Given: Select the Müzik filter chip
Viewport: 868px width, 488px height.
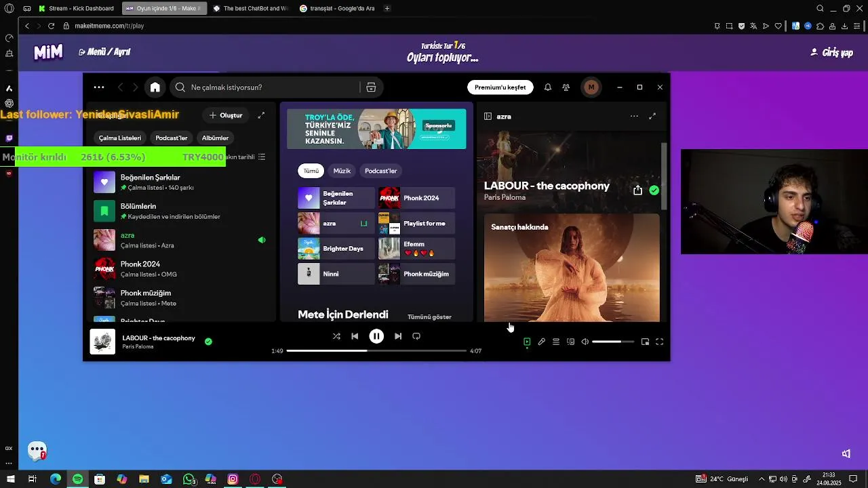Looking at the screenshot, I should click(342, 171).
